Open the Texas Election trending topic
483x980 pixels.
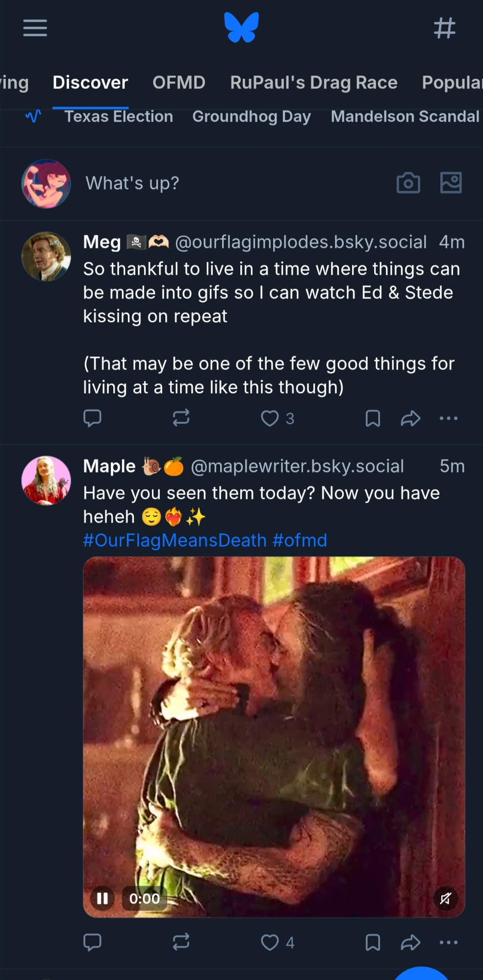pos(119,117)
